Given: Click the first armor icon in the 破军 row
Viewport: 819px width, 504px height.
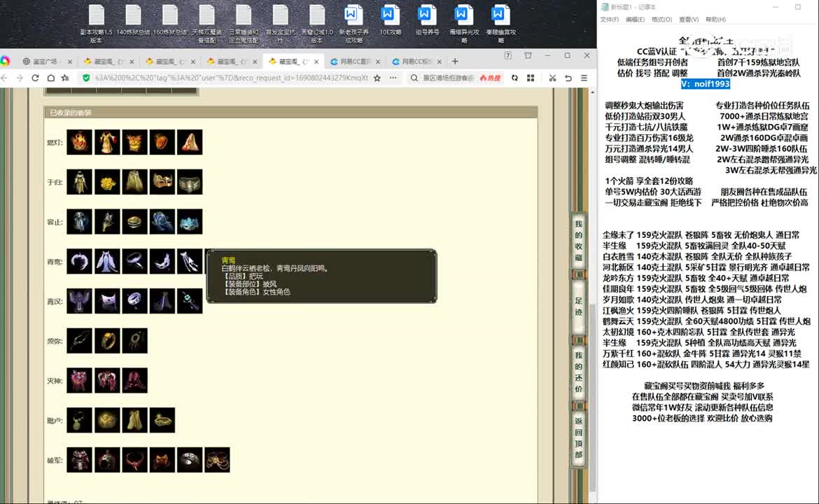Looking at the screenshot, I should coord(79,460).
